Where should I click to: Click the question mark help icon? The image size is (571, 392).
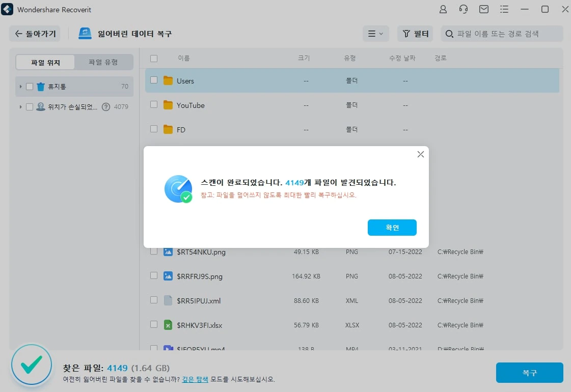[x=105, y=106]
